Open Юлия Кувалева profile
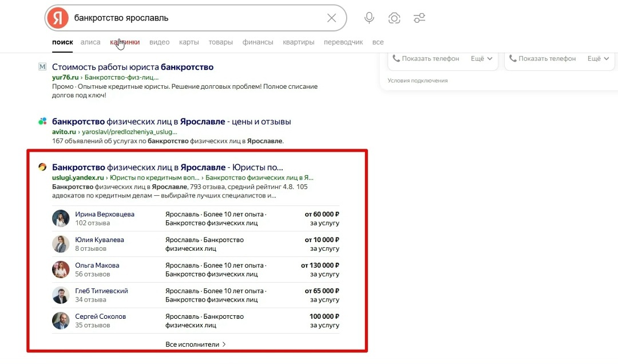618x364 pixels. [100, 240]
